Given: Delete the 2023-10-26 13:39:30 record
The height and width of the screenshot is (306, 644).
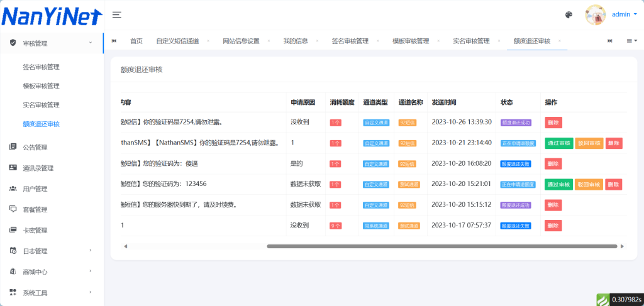Looking at the screenshot, I should click(553, 123).
